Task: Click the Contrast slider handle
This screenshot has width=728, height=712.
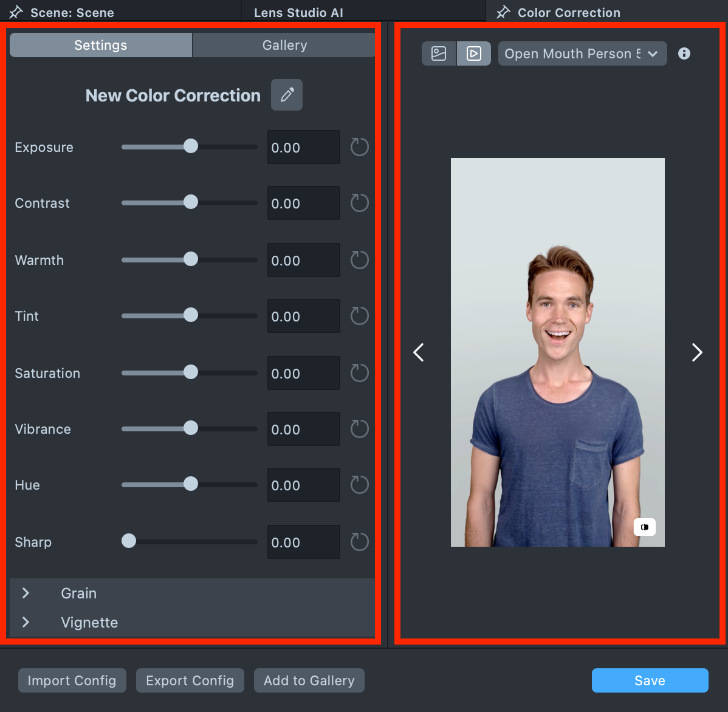Action: (191, 202)
